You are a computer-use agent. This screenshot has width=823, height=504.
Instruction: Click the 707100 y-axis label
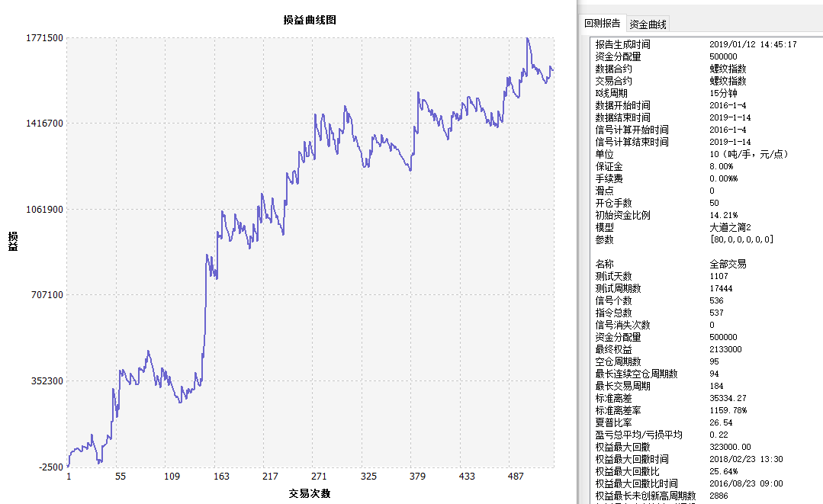click(x=45, y=295)
